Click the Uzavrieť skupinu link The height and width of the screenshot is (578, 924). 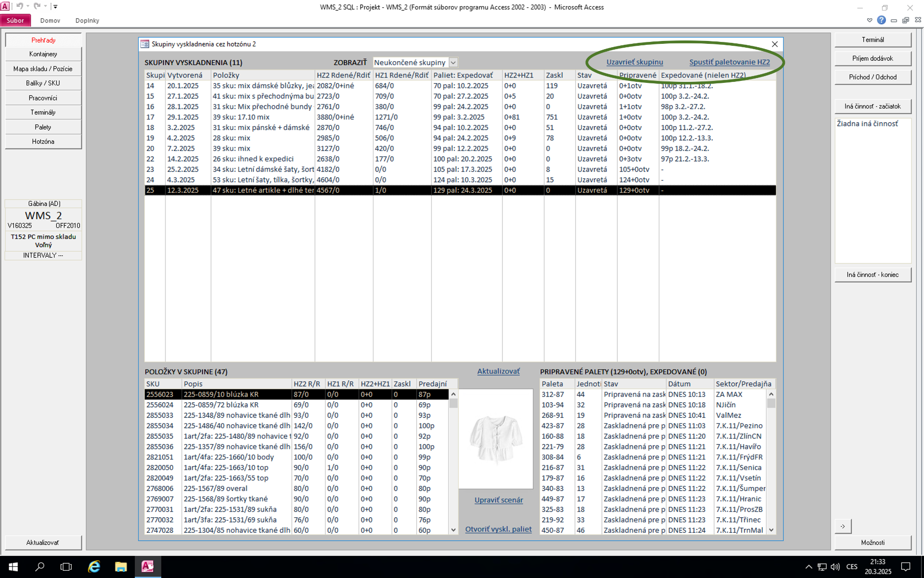pyautogui.click(x=634, y=62)
